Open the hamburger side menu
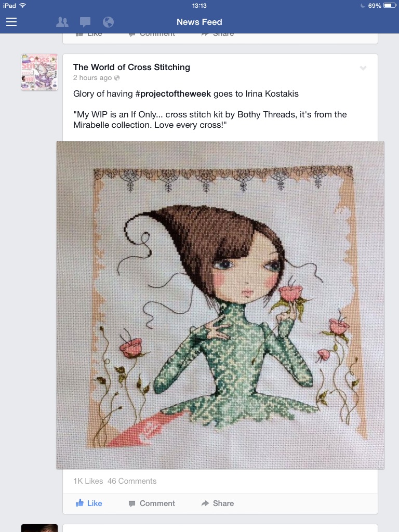This screenshot has width=399, height=532. coord(11,22)
